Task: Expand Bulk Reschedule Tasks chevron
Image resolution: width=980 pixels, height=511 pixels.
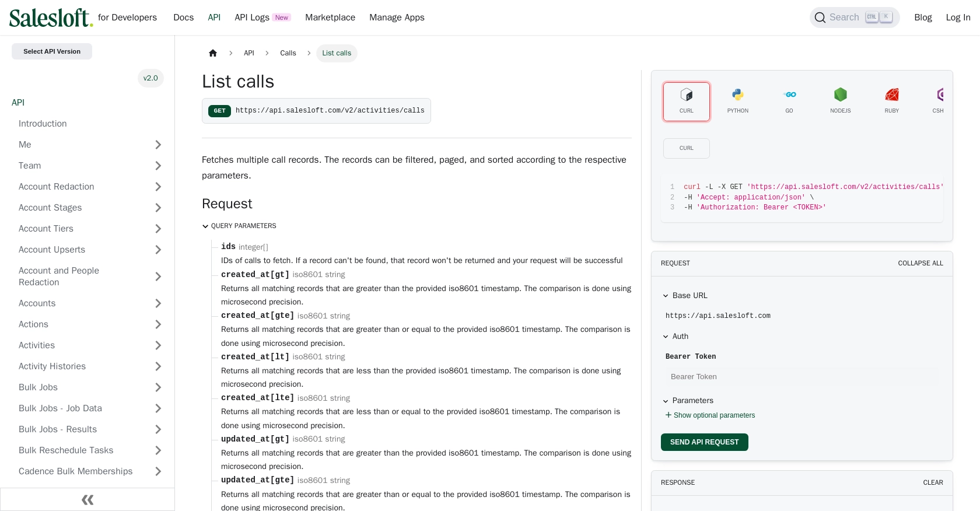Action: (x=158, y=450)
